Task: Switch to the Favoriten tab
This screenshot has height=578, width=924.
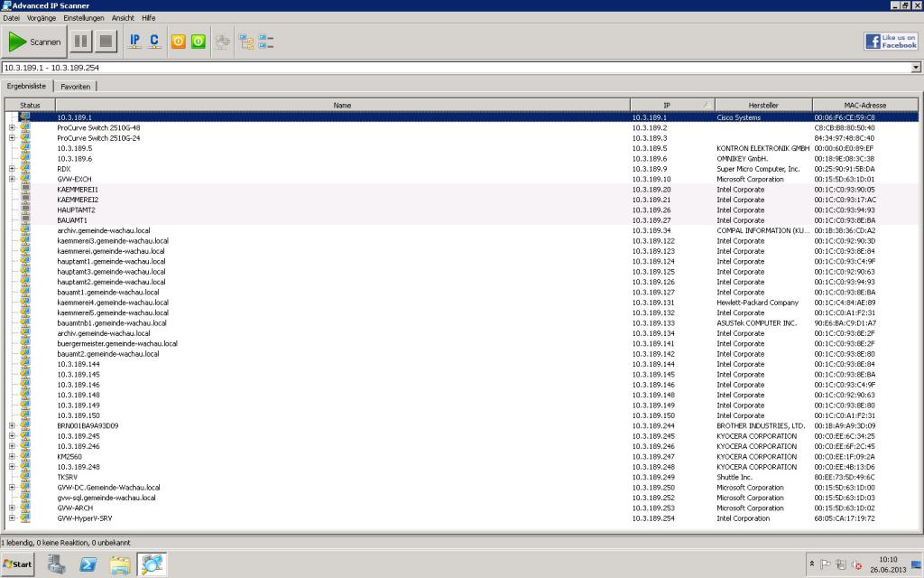Action: click(x=76, y=87)
